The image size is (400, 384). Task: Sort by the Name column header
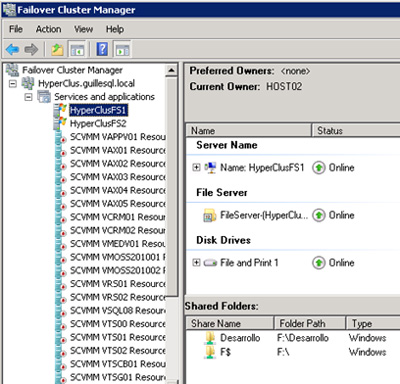point(248,130)
